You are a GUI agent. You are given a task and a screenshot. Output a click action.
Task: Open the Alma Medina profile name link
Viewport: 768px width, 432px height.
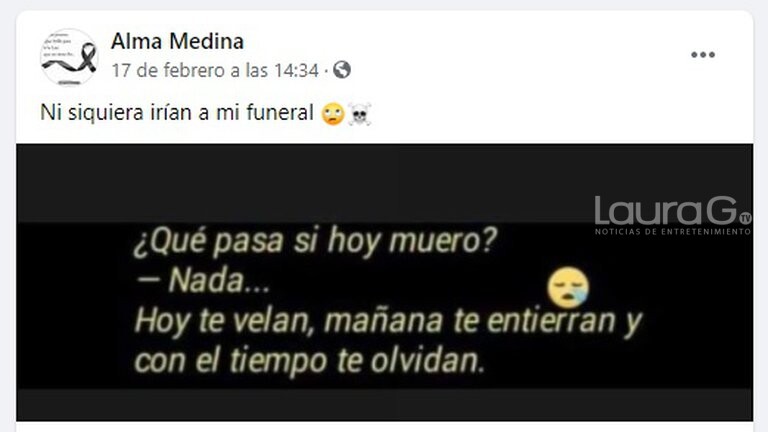pos(177,41)
